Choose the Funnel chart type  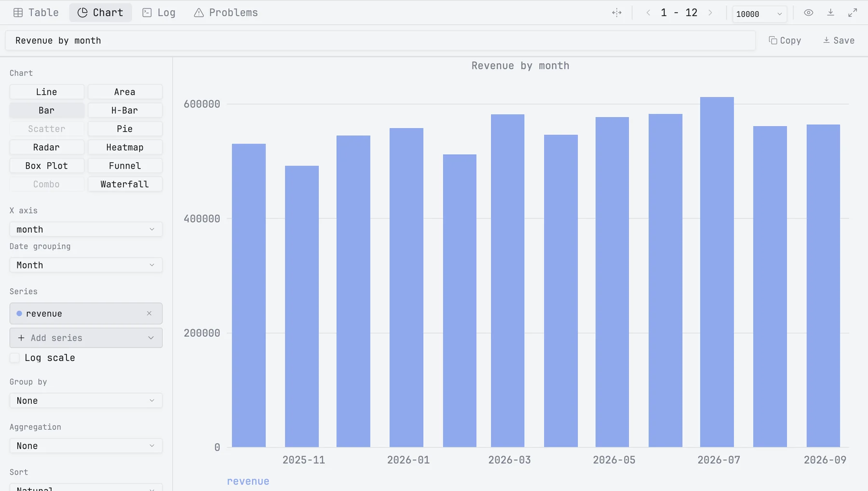coord(125,166)
